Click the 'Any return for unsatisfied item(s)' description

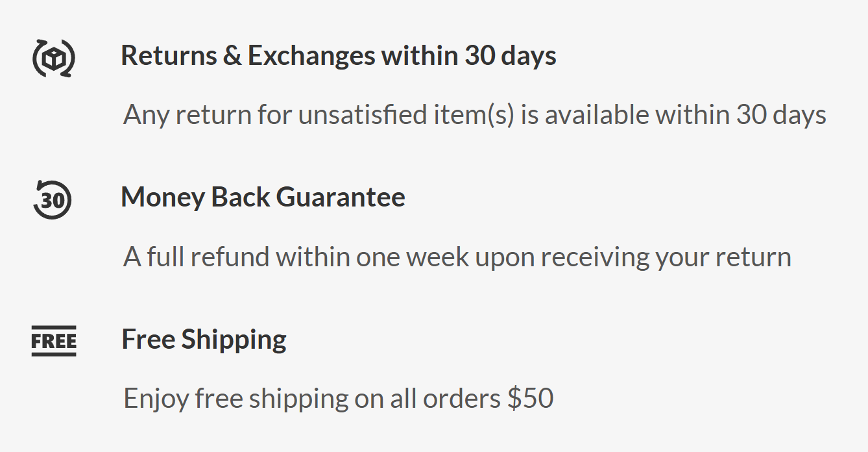point(475,115)
